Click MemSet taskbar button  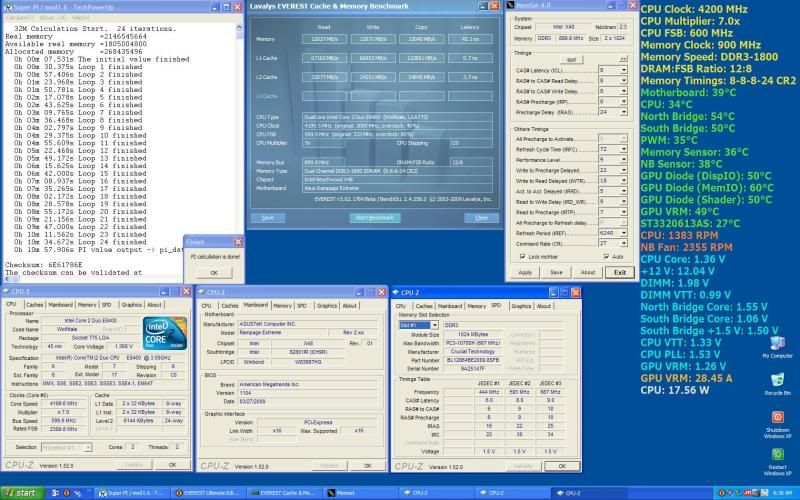pyautogui.click(x=360, y=493)
